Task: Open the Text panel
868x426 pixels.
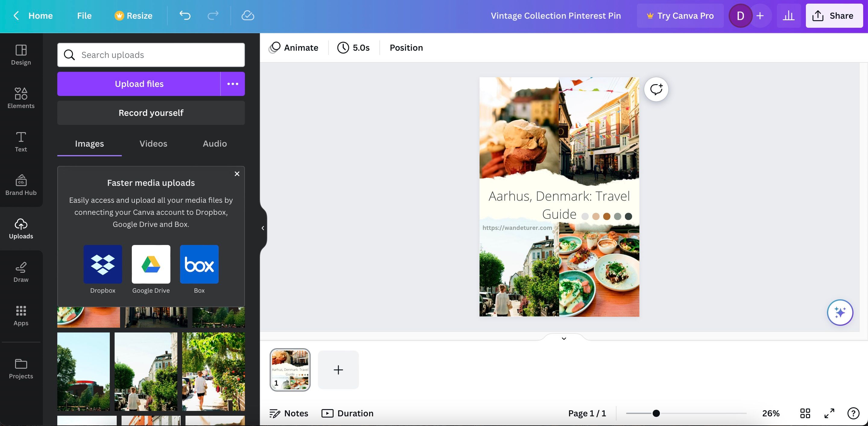Action: (x=21, y=141)
